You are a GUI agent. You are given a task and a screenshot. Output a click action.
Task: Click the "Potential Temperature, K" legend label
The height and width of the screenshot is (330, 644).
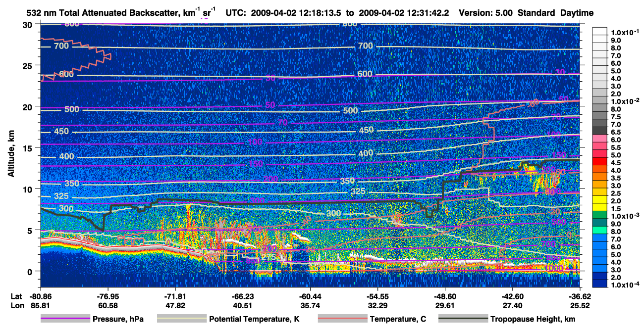255,319
